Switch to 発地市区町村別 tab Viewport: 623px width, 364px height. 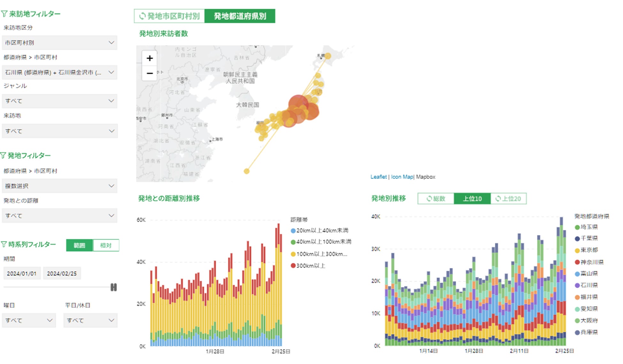tap(169, 16)
